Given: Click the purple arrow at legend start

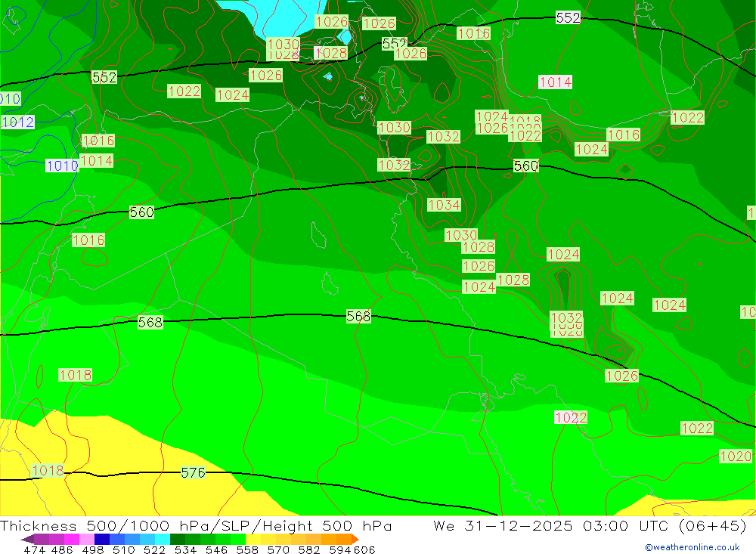Looking at the screenshot, I should tap(27, 539).
